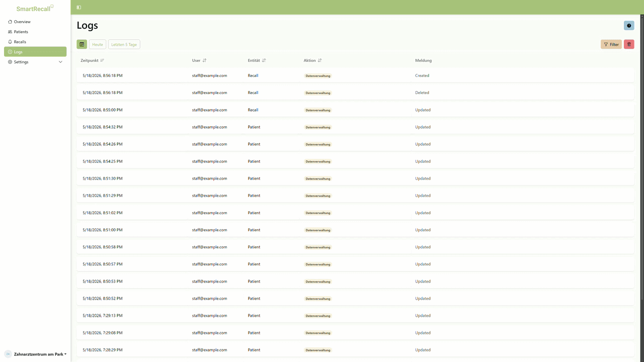Viewport: 644px width, 362px height.
Task: Sort by Aktion column sort icon
Action: (319, 60)
